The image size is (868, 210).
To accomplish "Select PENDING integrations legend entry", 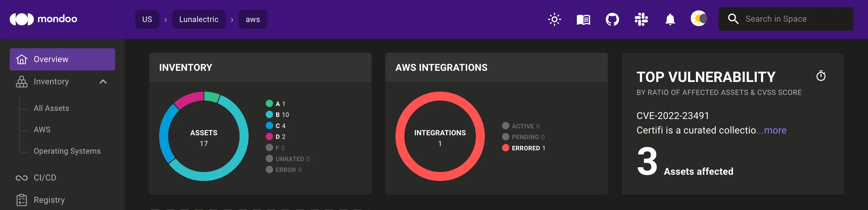I will tap(523, 137).
